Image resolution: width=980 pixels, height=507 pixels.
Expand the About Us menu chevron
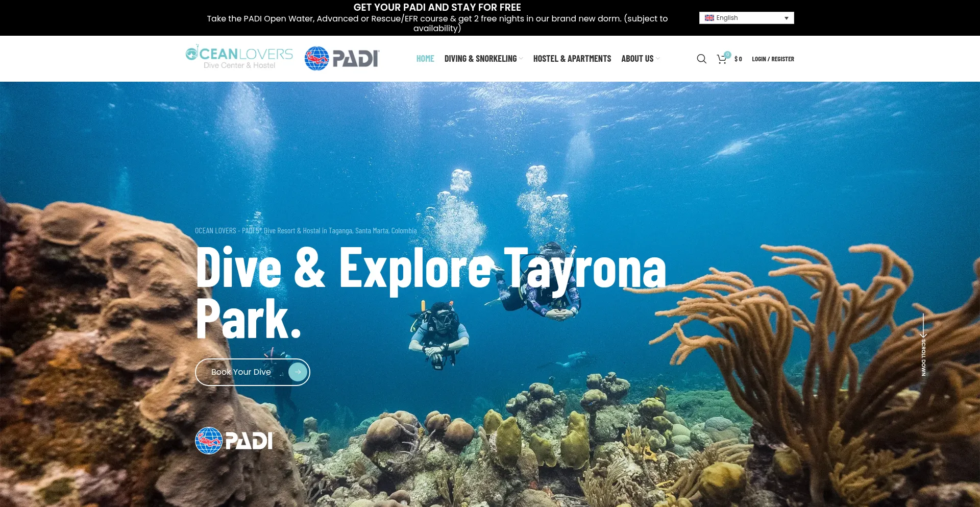click(658, 59)
